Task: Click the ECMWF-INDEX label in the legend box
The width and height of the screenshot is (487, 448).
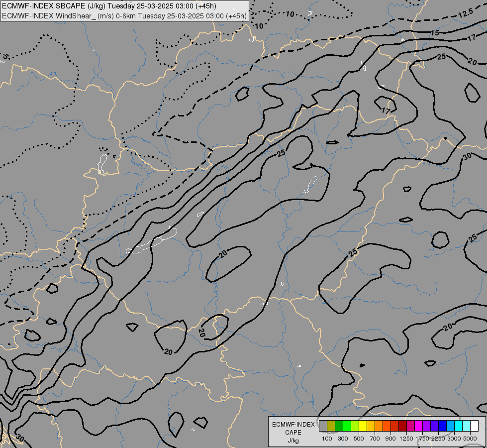Action: (x=293, y=425)
